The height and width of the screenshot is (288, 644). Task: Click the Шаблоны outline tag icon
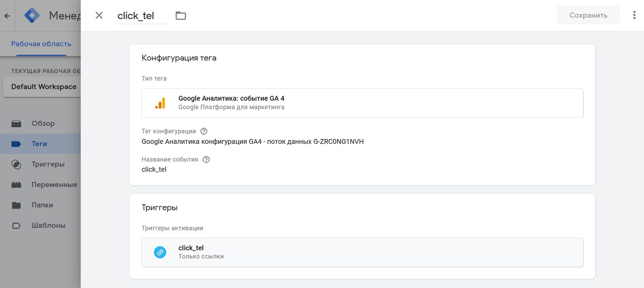[16, 226]
